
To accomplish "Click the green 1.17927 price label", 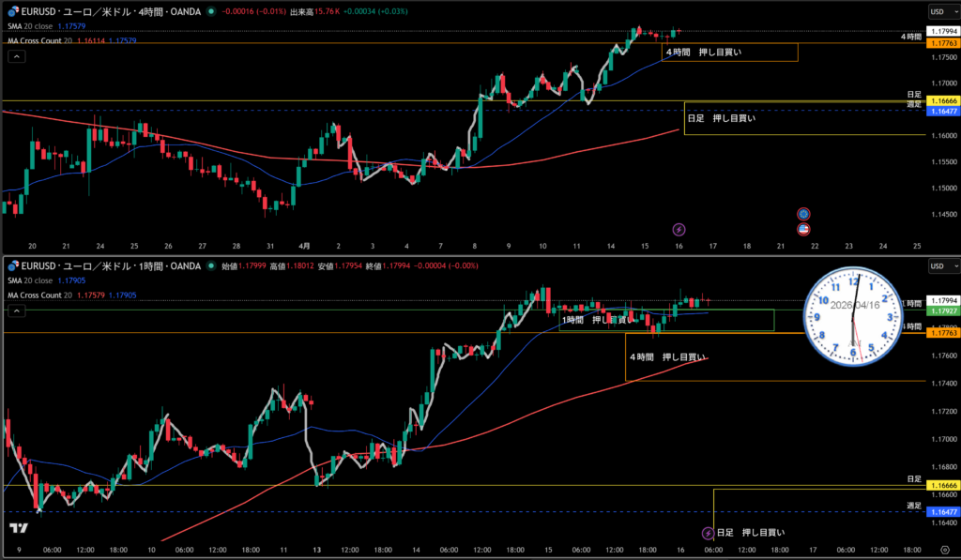I will [942, 310].
